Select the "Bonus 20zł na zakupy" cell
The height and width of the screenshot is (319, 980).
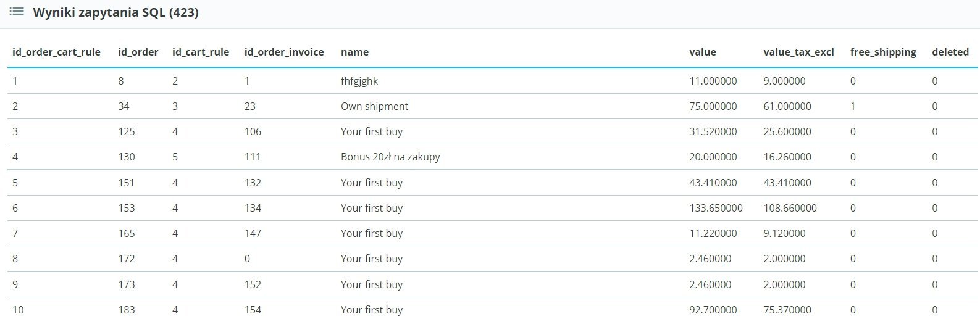(x=390, y=157)
